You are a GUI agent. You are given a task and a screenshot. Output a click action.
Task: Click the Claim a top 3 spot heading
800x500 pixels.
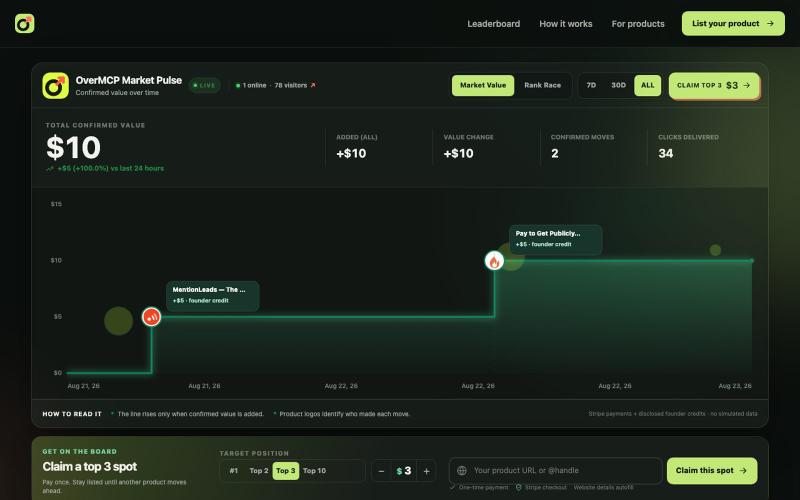tap(90, 466)
